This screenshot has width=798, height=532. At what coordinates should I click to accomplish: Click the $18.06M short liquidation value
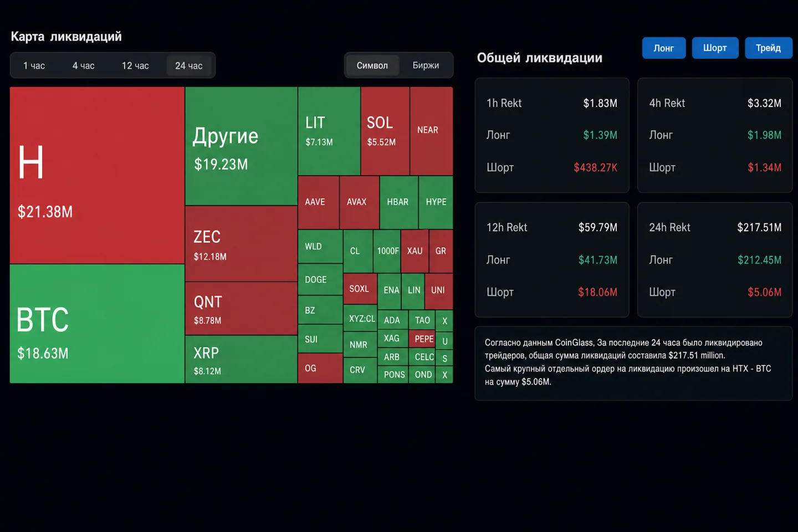598,292
